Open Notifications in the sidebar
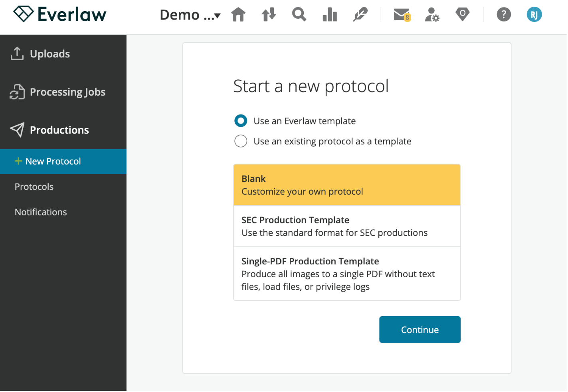Screen dimensions: 568x392 pyautogui.click(x=40, y=212)
